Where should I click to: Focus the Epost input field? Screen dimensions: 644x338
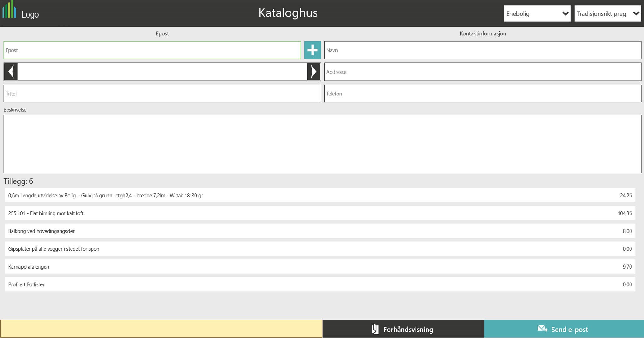tap(152, 50)
